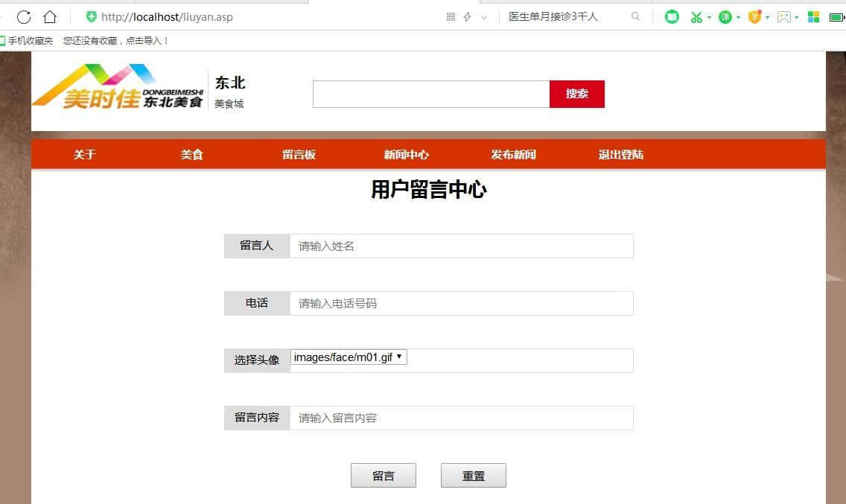Click the QR code icon in address bar
This screenshot has width=846, height=504.
[451, 16]
